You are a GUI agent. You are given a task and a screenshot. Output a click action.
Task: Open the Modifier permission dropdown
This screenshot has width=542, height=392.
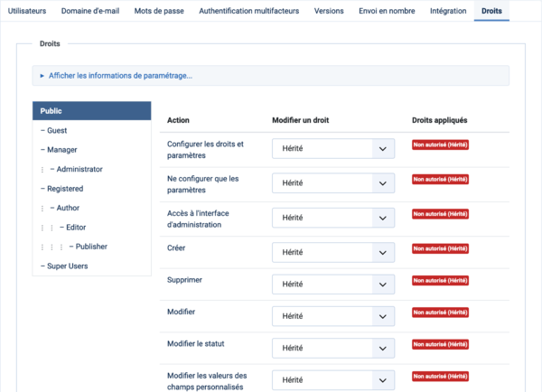(x=333, y=316)
